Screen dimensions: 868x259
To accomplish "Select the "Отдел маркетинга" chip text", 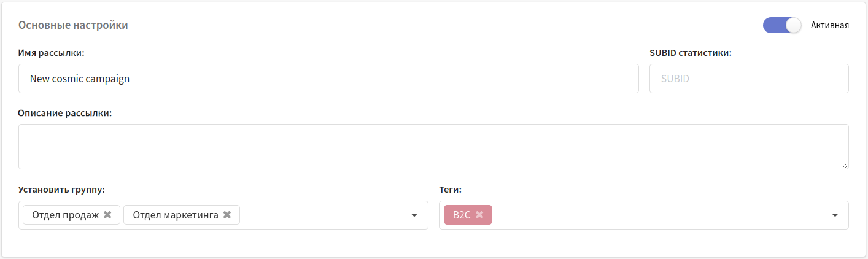I will click(x=176, y=215).
